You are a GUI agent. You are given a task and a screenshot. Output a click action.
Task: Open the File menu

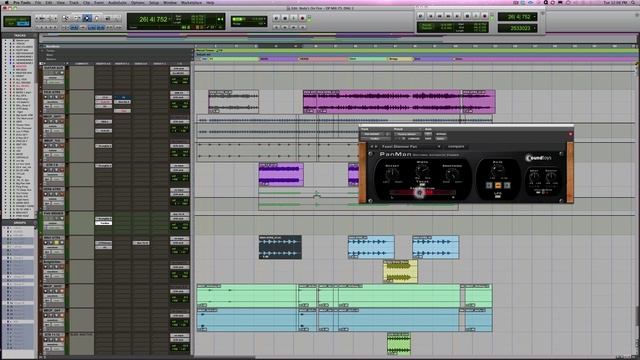point(38,2)
